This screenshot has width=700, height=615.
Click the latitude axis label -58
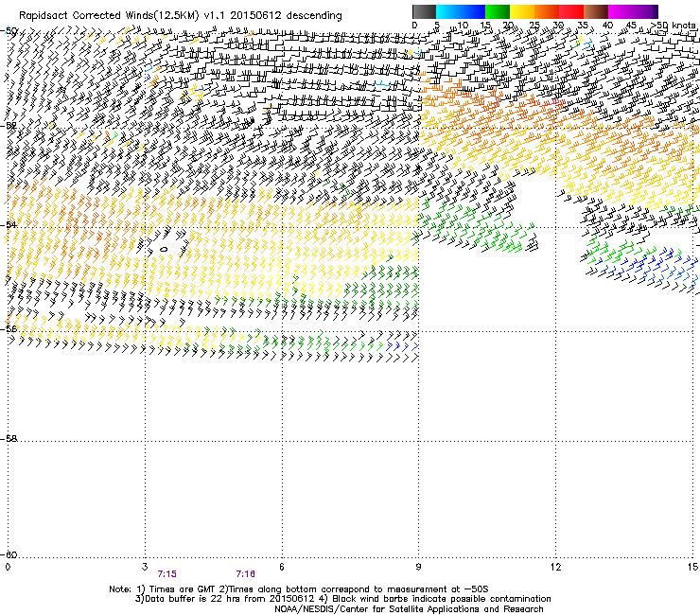[x=9, y=439]
